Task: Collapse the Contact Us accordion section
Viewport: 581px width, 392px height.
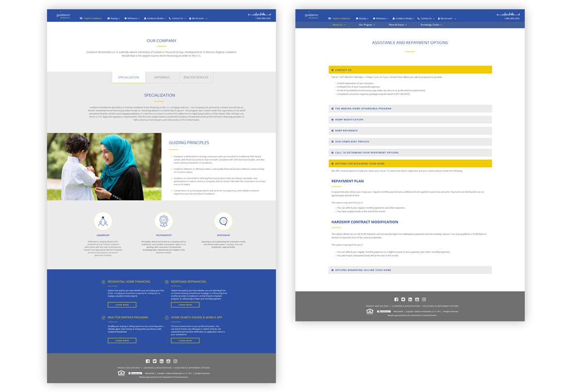Action: coord(410,70)
